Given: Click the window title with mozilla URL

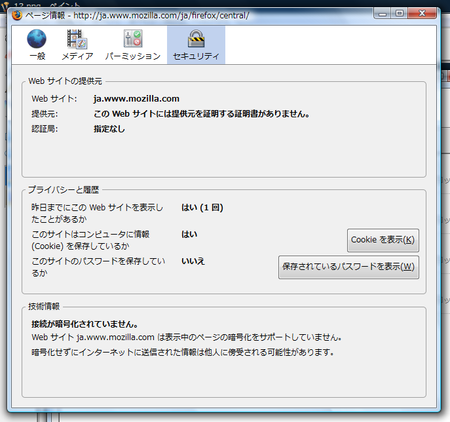Looking at the screenshot, I should [137, 15].
